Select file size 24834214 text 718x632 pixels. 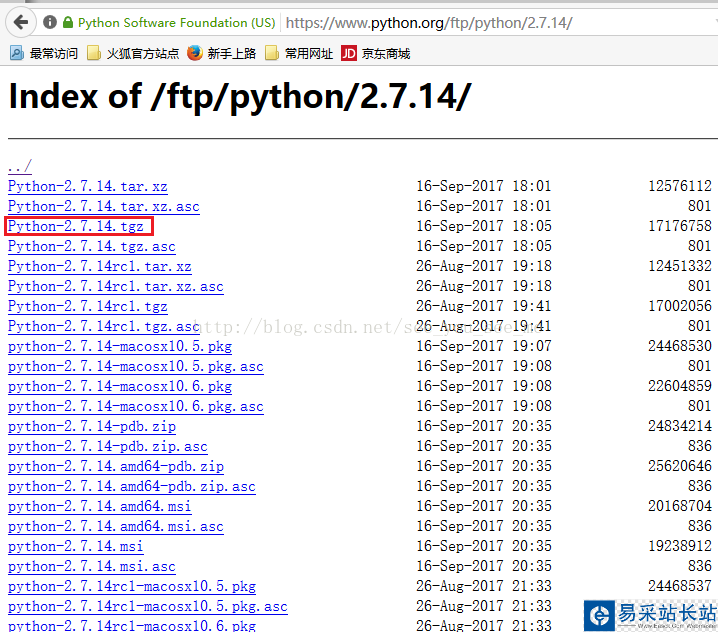coord(680,426)
